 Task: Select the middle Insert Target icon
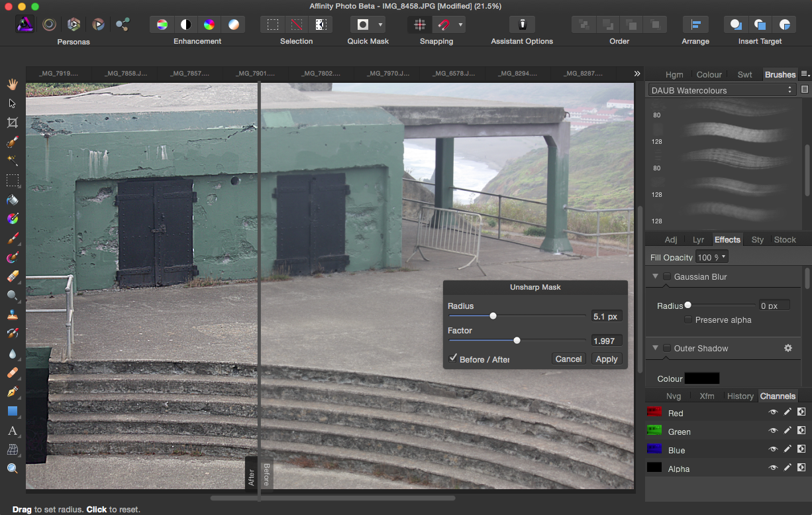click(760, 25)
